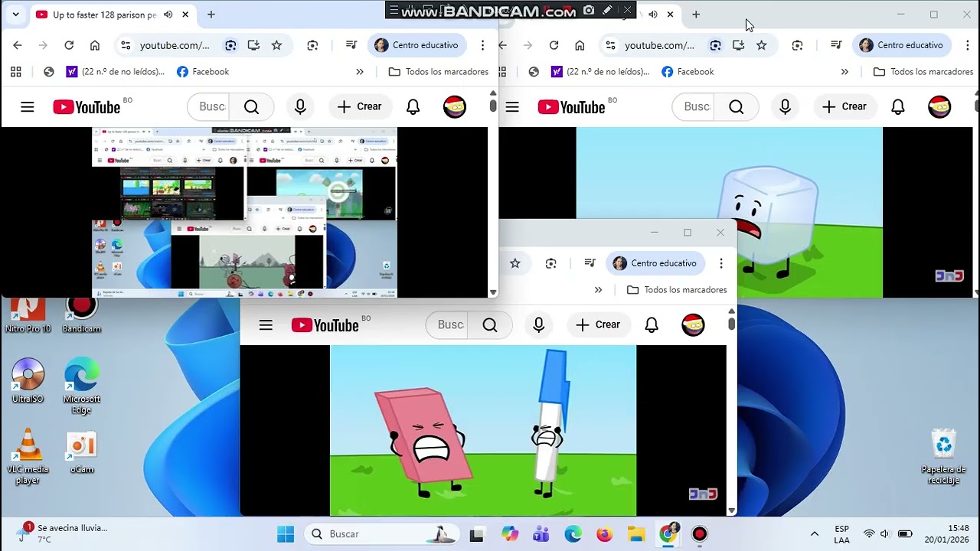The height and width of the screenshot is (551, 980).
Task: Open YouTube account avatar in front window
Action: (x=693, y=325)
